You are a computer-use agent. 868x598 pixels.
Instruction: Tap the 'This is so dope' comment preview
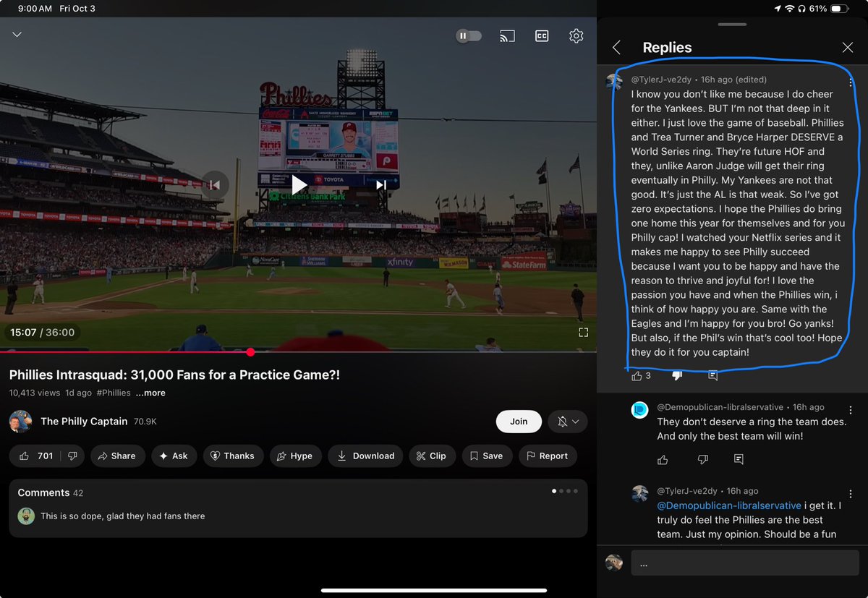tap(122, 516)
